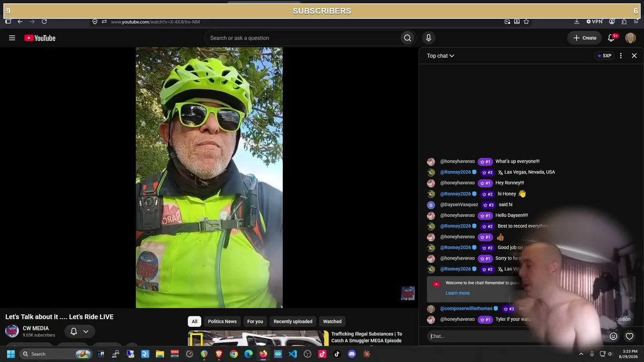Open the browser account profile icon
Viewport: 644px width, 362px height.
[612, 22]
